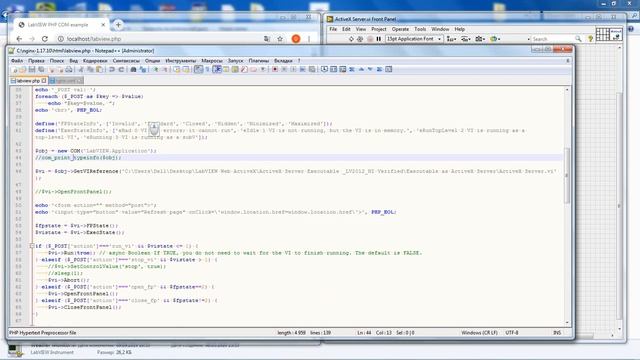The width and height of the screenshot is (640, 360).
Task: Click the Chrome address bar localhost/labview.php
Action: tap(94, 39)
